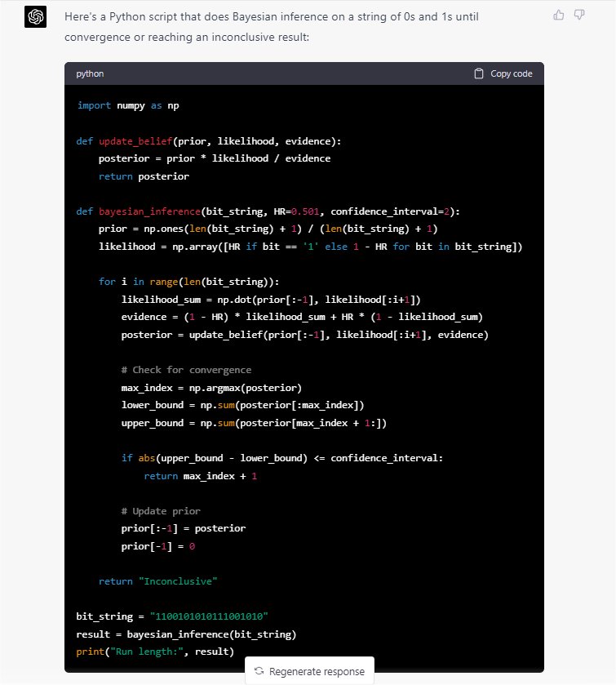Screen dimensions: 616x685
Task: Click the bit_string assignment line
Action: pos(172,616)
